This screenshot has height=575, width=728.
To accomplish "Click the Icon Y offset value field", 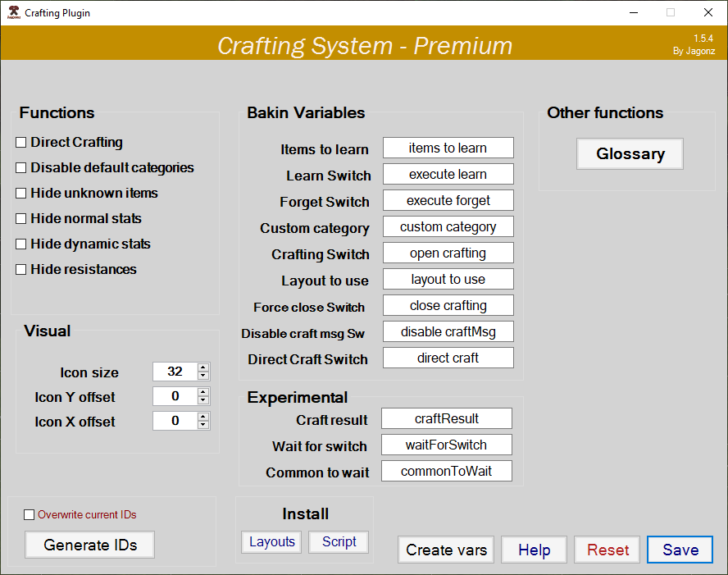I will tap(175, 396).
